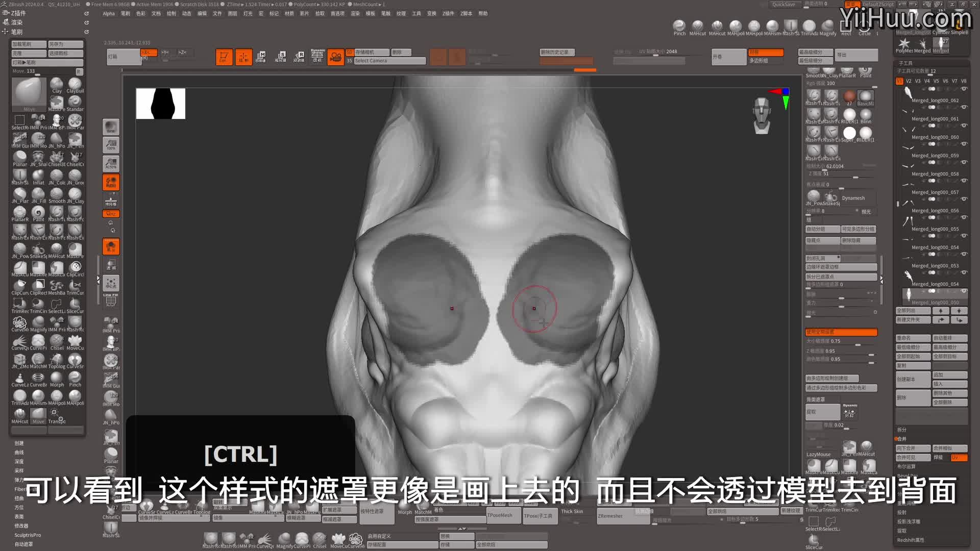Image resolution: width=980 pixels, height=551 pixels.
Task: Select the PolyMesh star tool thumbnail
Action: tap(904, 44)
